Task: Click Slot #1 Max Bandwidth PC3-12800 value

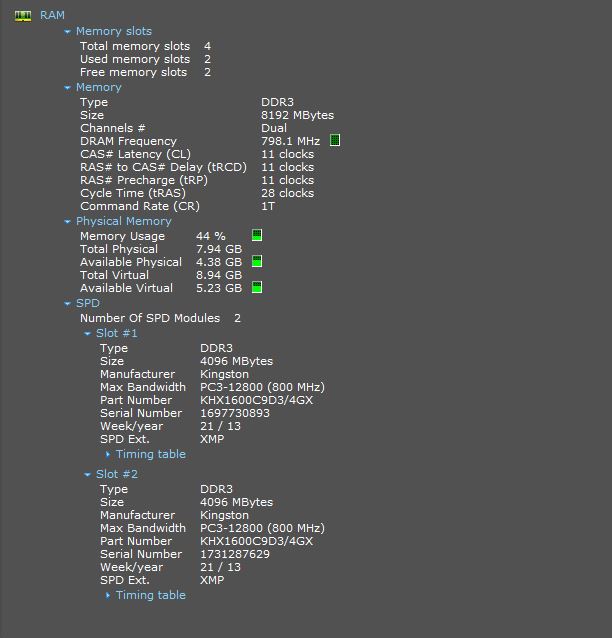Action: coord(262,388)
